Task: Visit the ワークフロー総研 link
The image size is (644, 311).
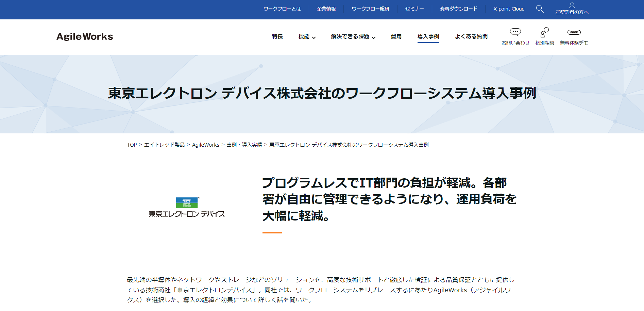Action: tap(370, 9)
